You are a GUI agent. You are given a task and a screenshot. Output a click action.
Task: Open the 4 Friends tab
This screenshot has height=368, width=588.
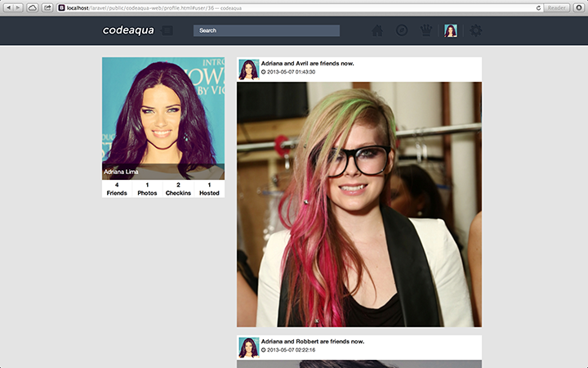point(117,189)
